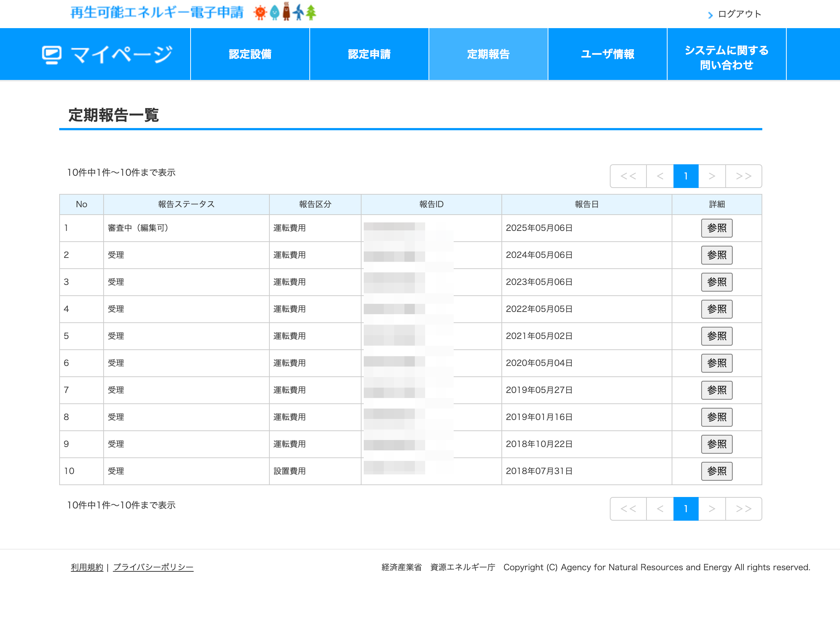Open 参照 for the 2019年05月27日 report
This screenshot has height=618, width=840.
pos(716,390)
